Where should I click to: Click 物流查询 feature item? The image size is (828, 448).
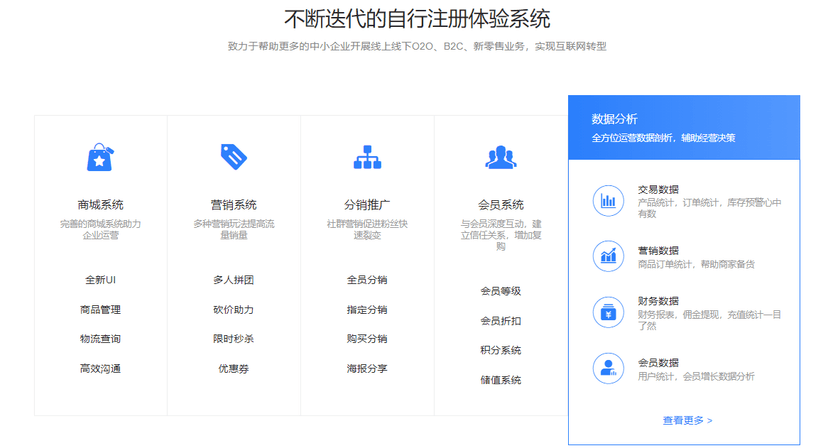tap(100, 339)
